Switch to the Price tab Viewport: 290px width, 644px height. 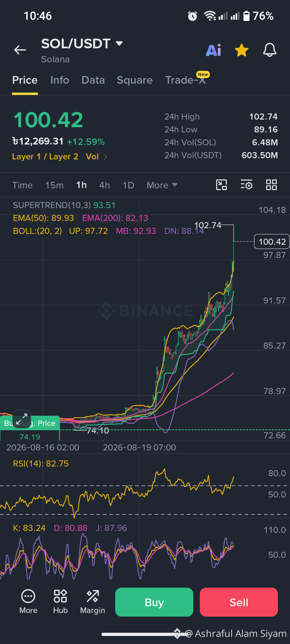(x=25, y=80)
